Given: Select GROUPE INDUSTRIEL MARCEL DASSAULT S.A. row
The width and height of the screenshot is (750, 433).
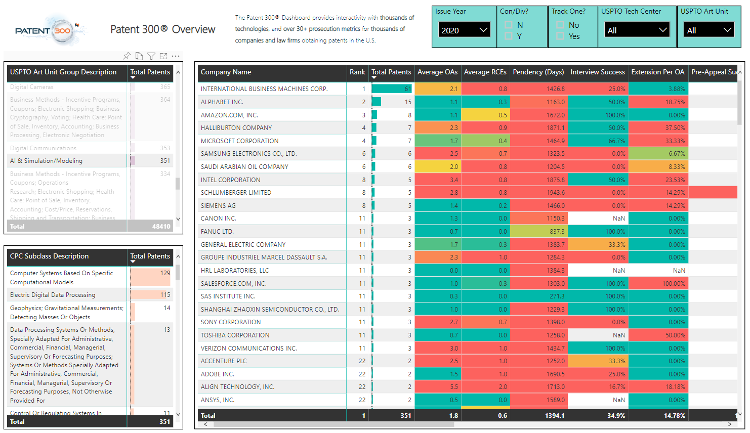Looking at the screenshot, I should (x=467, y=257).
